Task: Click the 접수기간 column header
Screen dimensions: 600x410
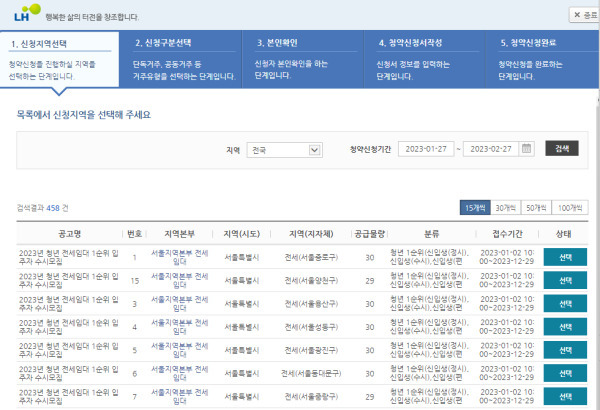Action: click(x=507, y=234)
